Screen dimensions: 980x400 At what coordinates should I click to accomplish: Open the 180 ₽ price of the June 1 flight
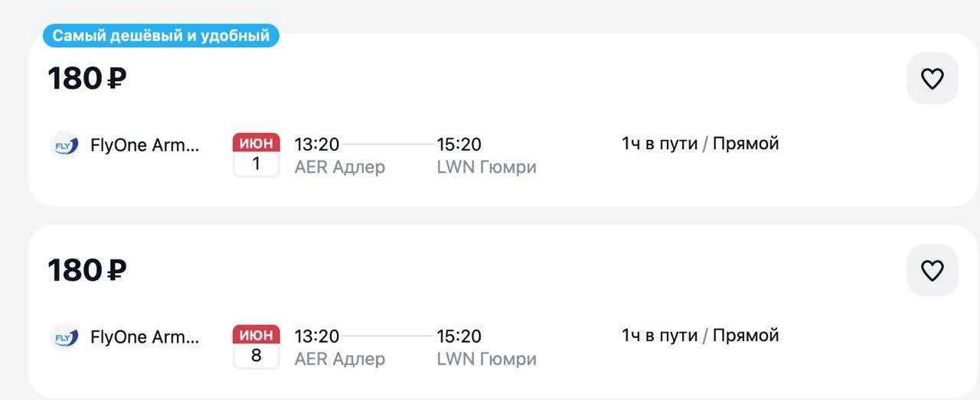tap(87, 78)
